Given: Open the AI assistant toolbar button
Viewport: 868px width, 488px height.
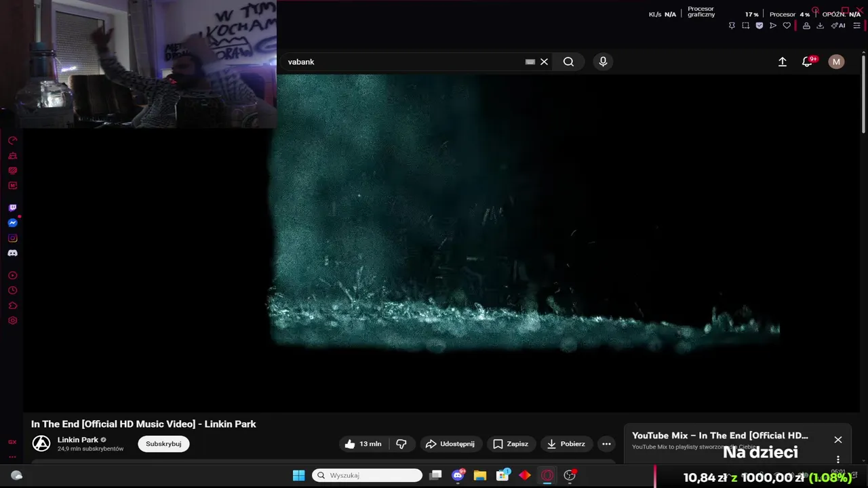Looking at the screenshot, I should (x=838, y=26).
